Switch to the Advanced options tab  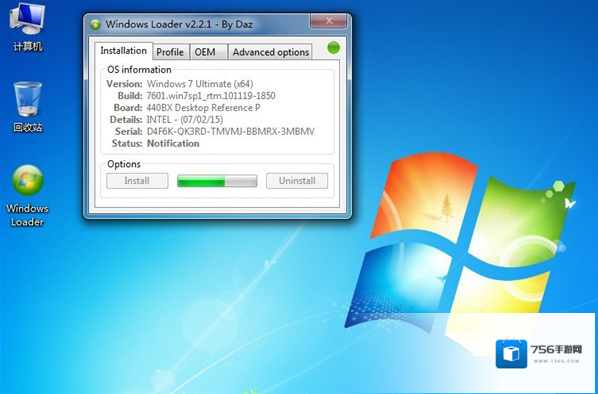point(270,52)
